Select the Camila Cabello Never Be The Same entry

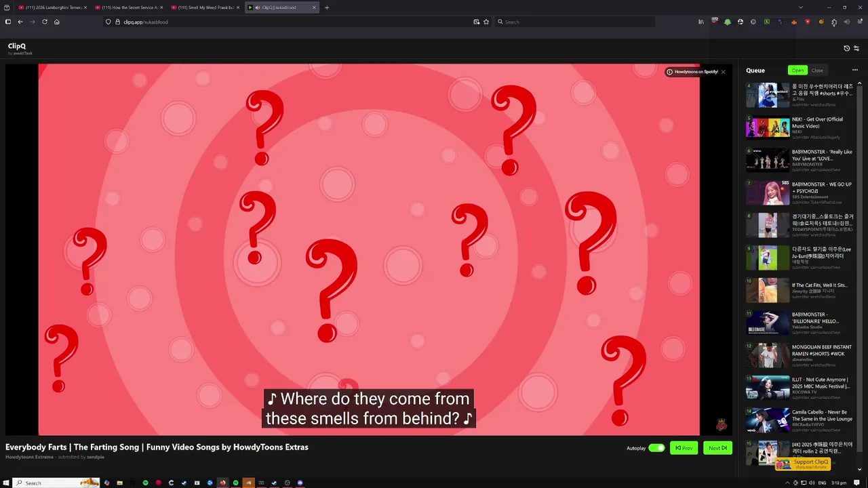point(800,420)
